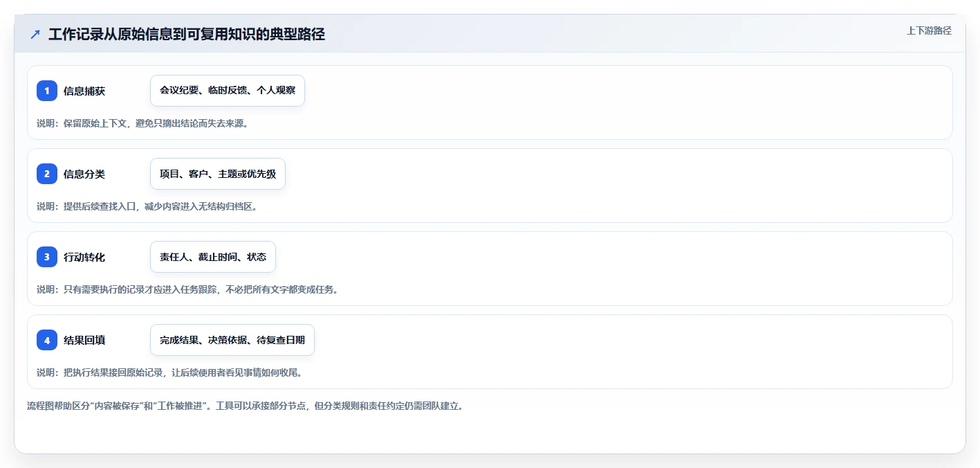This screenshot has height=468, width=980.
Task: Click the 项目、客户、主题或优先级 chip
Action: pyautogui.click(x=218, y=174)
